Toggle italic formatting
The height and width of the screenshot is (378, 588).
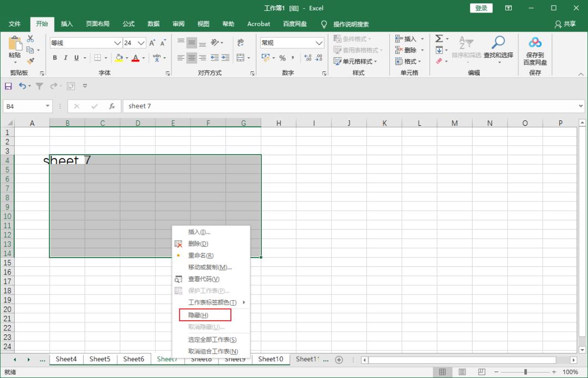[x=65, y=58]
